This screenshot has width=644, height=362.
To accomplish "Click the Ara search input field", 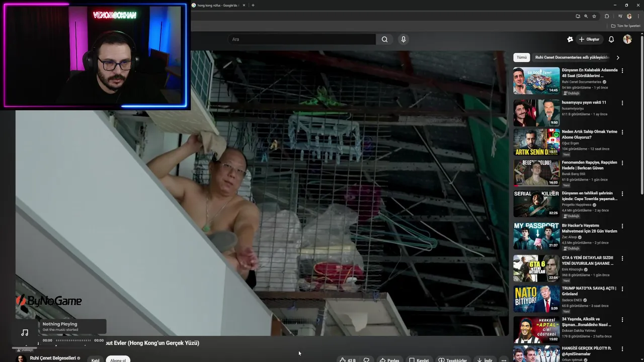I will [302, 39].
